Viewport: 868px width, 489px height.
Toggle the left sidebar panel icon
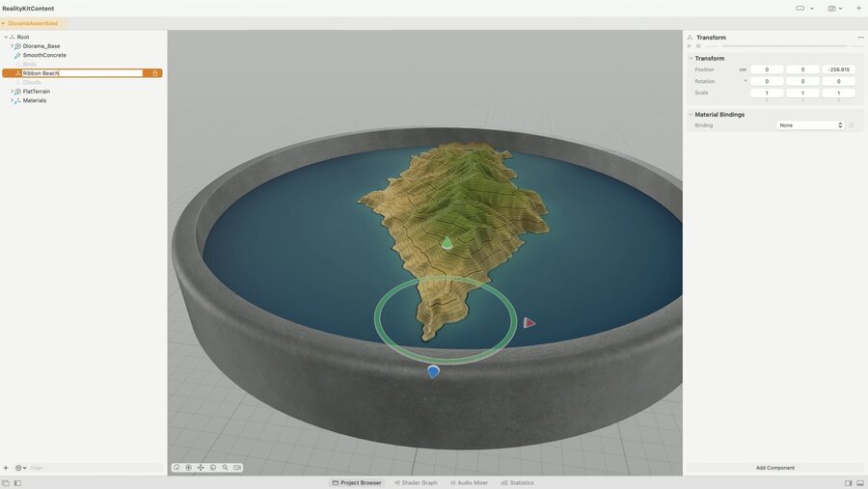17,483
